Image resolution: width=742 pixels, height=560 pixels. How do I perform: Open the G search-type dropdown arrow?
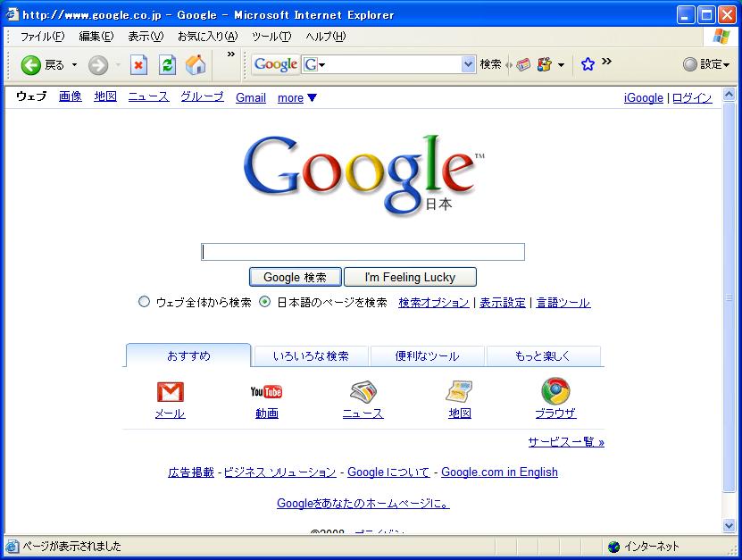[x=322, y=65]
